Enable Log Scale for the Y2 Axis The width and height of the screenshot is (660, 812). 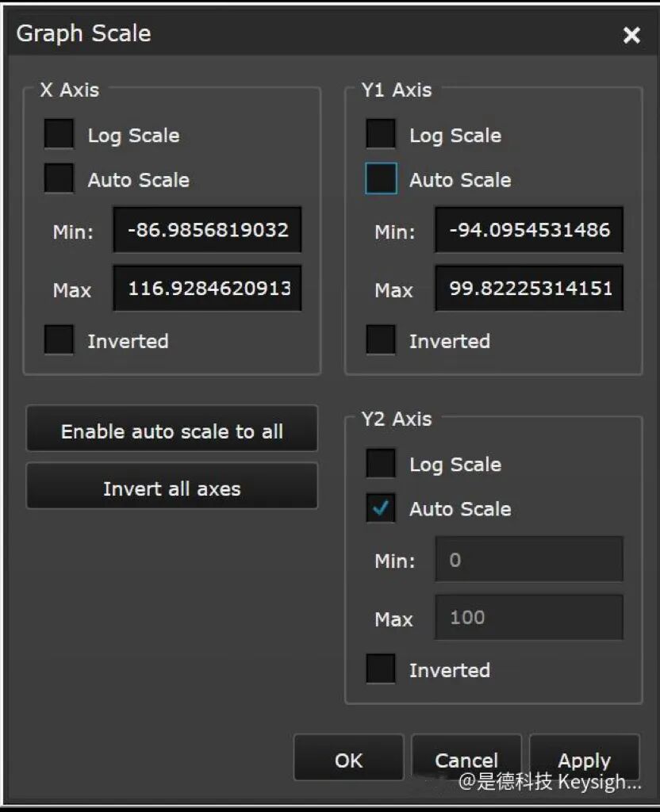380,464
